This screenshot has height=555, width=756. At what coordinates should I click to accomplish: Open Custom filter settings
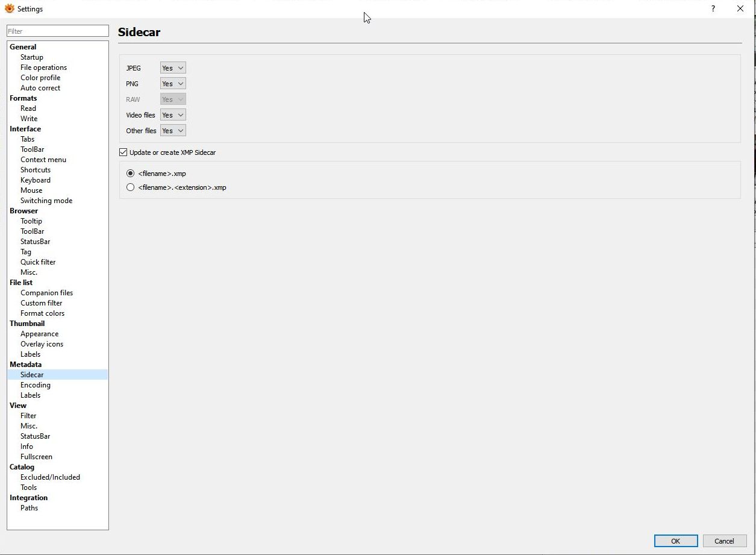42,303
